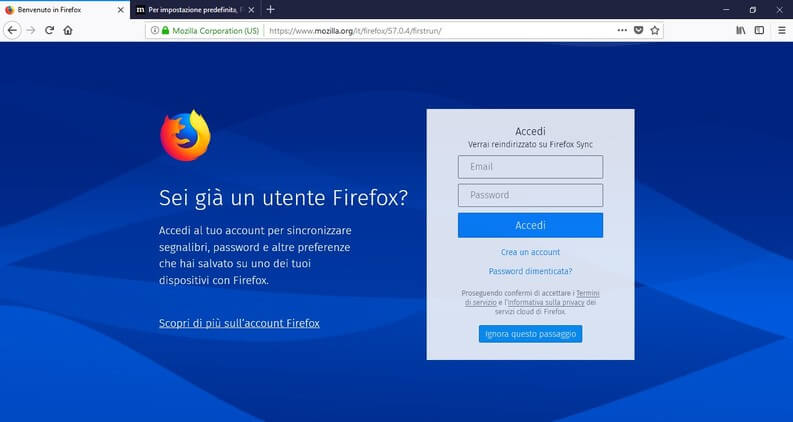Click the blue Accedi button
The width and height of the screenshot is (793, 422).
coord(531,225)
